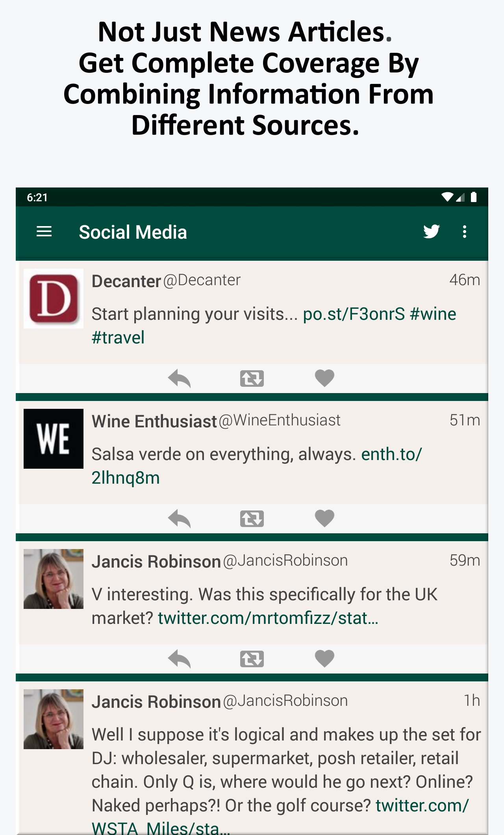Open the po.st/F3onrS link

point(354,314)
